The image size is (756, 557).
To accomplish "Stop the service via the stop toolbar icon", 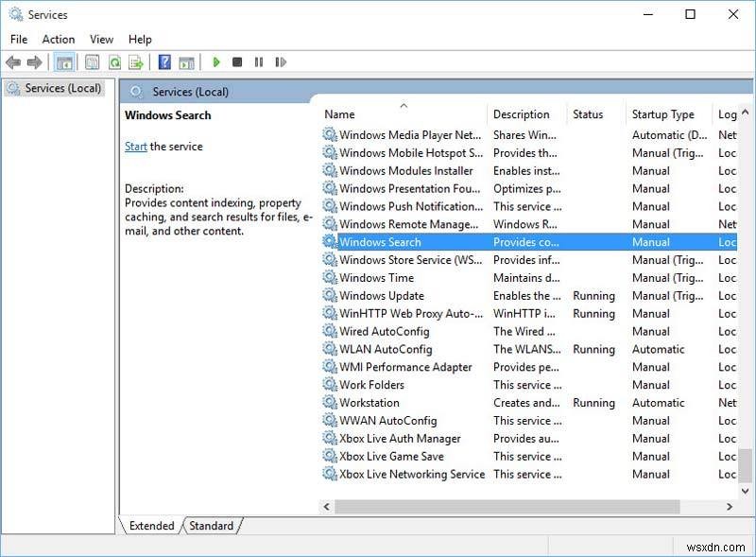I will [238, 62].
